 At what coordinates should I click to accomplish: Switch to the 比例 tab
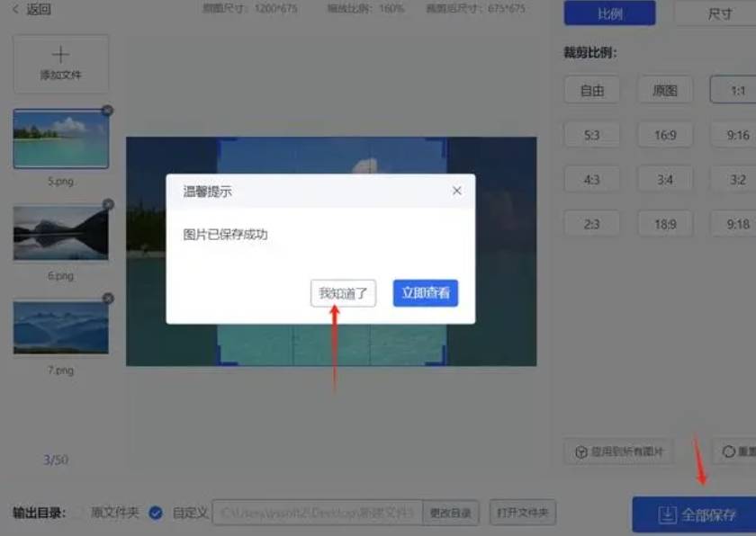(x=609, y=13)
